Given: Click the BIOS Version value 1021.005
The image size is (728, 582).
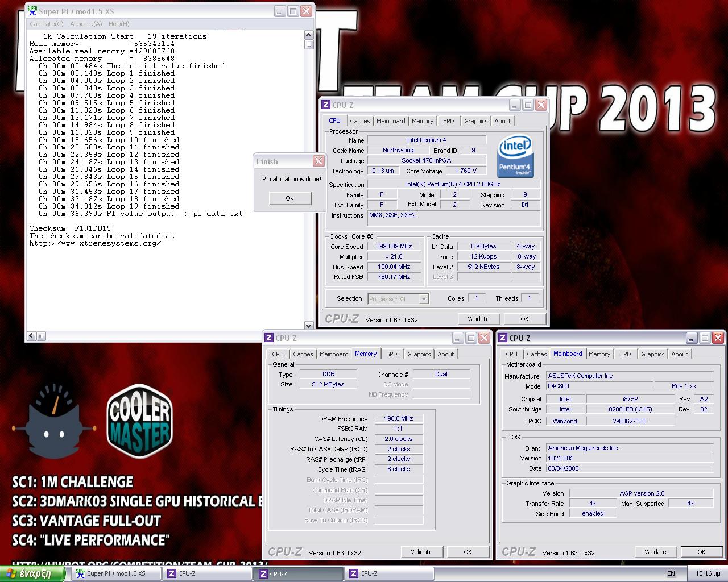Looking at the screenshot, I should pos(630,458).
